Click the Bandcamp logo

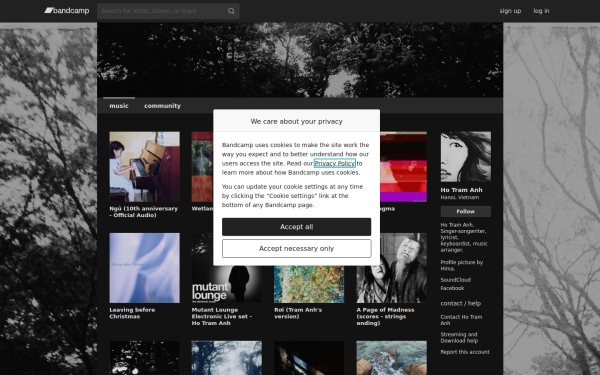point(67,11)
